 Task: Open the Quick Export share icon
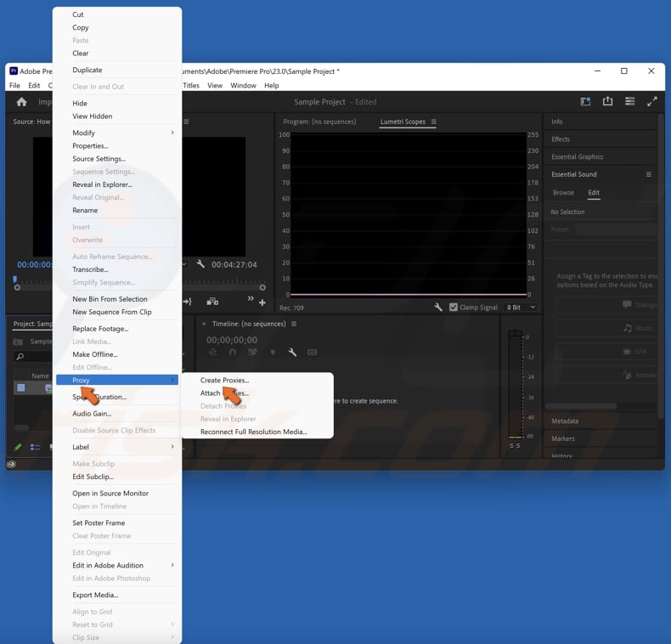coord(607,101)
